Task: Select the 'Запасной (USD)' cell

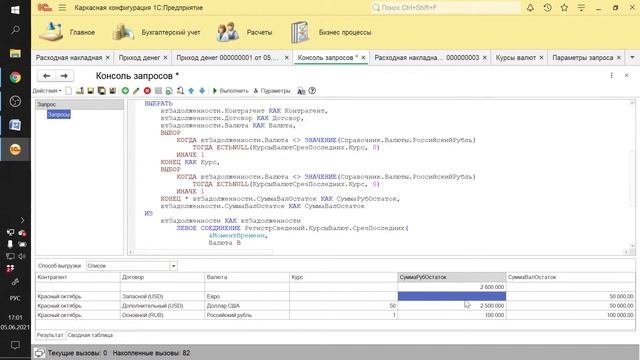Action: 162,296
